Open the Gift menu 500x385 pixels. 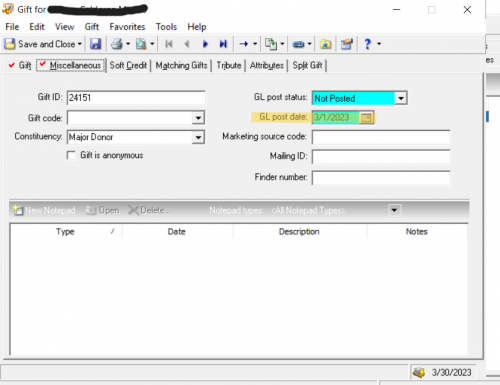pyautogui.click(x=92, y=27)
